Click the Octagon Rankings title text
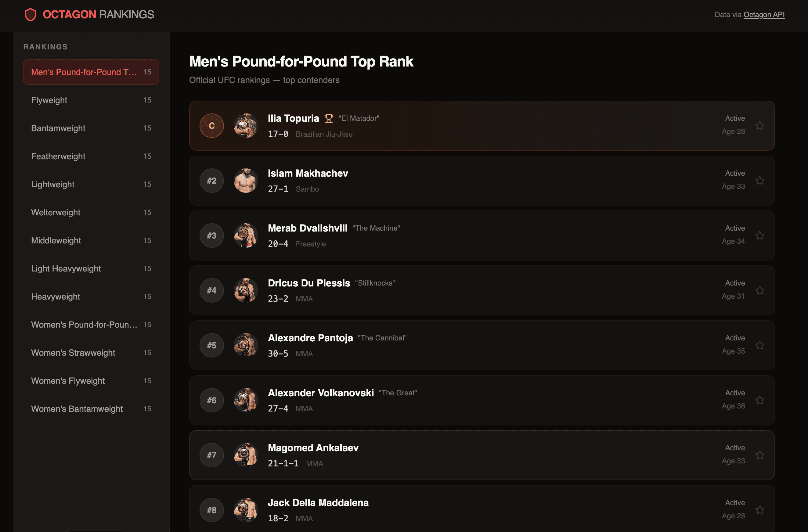Image resolution: width=808 pixels, height=532 pixels. tap(99, 15)
